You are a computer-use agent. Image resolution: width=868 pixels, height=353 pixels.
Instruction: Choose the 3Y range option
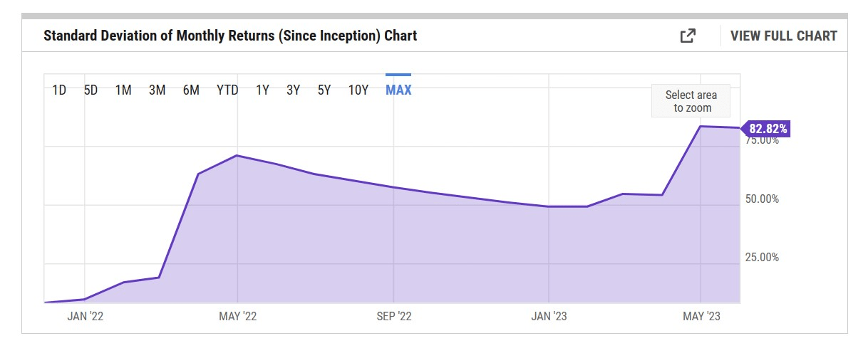tap(293, 90)
